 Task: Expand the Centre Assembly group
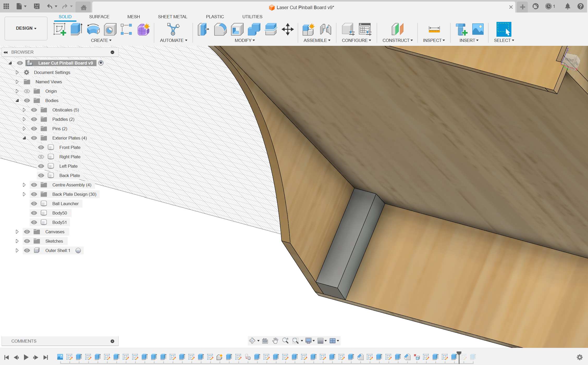pos(23,185)
